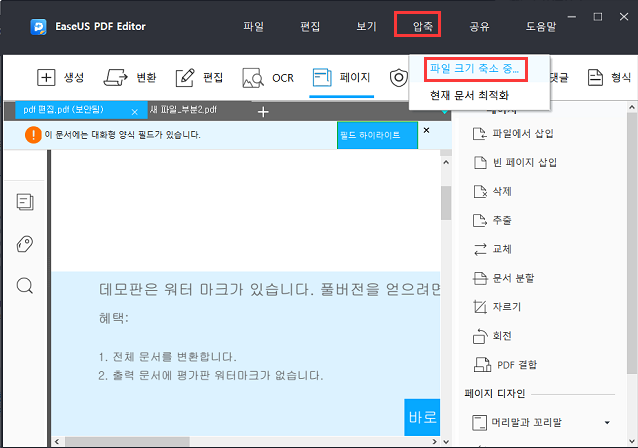638x448 pixels.
Task: Select 파일 크기 축소 중... menu entry
Action: [x=474, y=69]
